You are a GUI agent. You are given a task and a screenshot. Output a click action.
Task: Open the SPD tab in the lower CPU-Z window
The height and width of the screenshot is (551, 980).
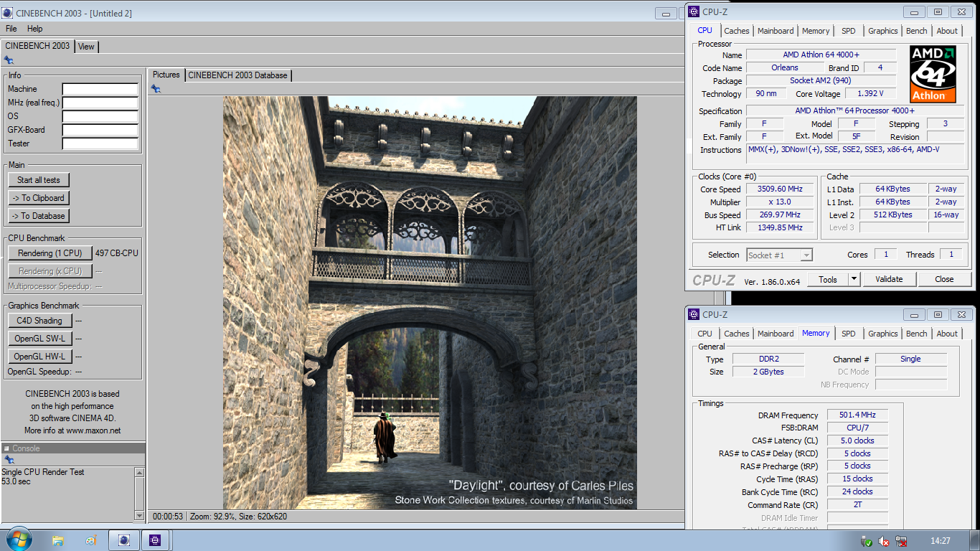click(849, 334)
